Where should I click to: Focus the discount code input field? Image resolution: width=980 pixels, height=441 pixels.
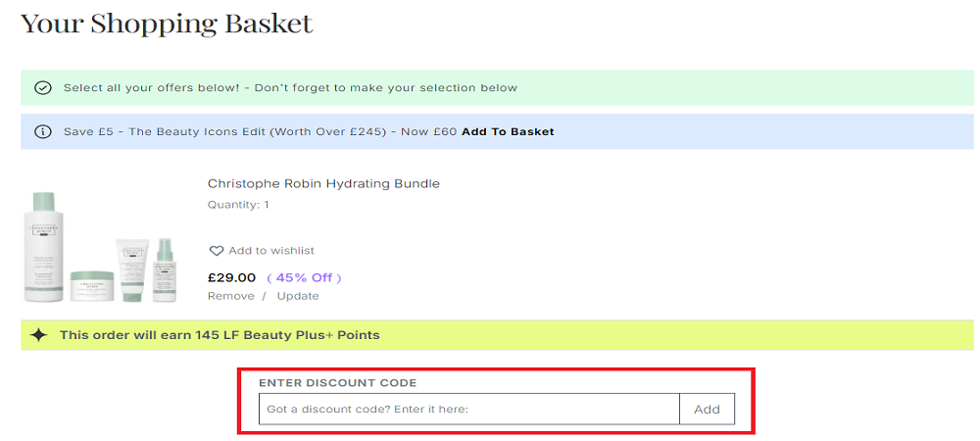[468, 410]
